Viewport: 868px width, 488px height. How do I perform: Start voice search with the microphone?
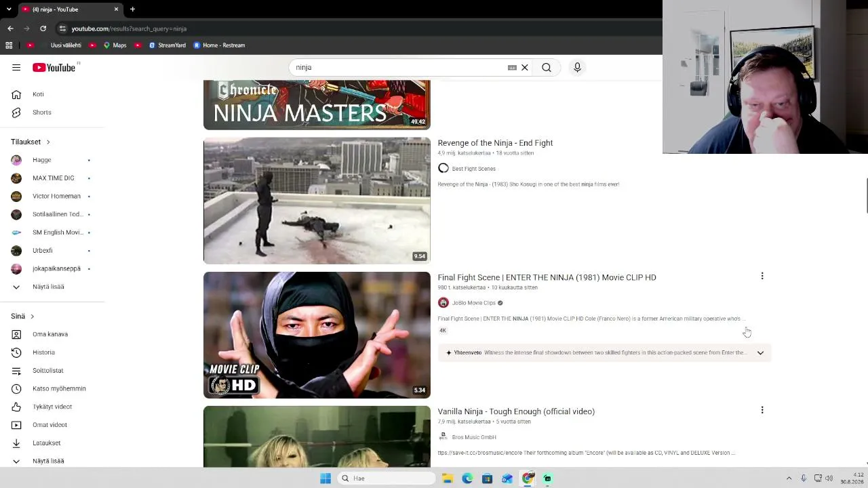[577, 67]
